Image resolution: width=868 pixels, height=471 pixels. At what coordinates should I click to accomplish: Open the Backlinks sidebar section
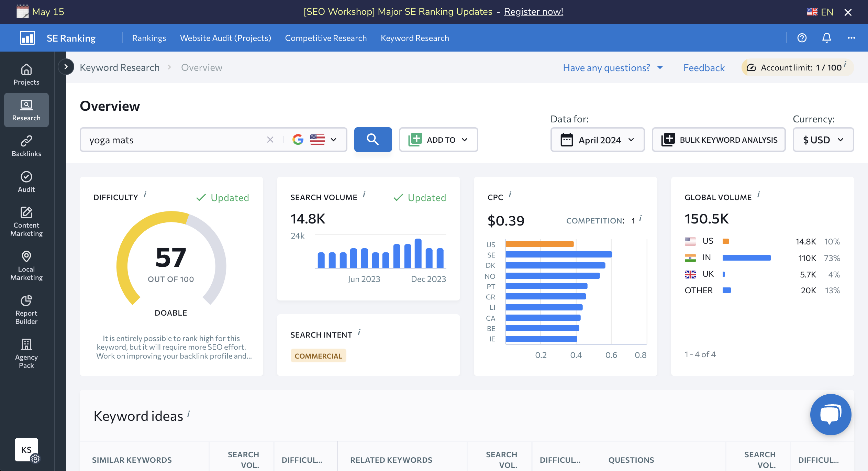tap(26, 146)
